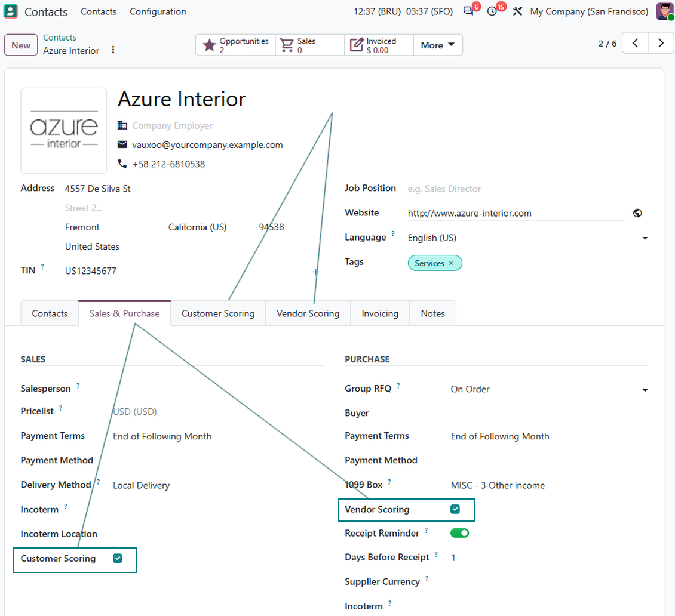
Task: Open the discuss messages icon
Action: pos(468,11)
